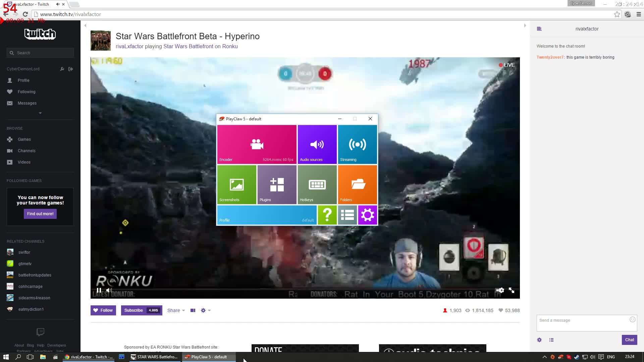Click the purple gear settings tile
Image resolution: width=644 pixels, height=362 pixels.
point(367,215)
